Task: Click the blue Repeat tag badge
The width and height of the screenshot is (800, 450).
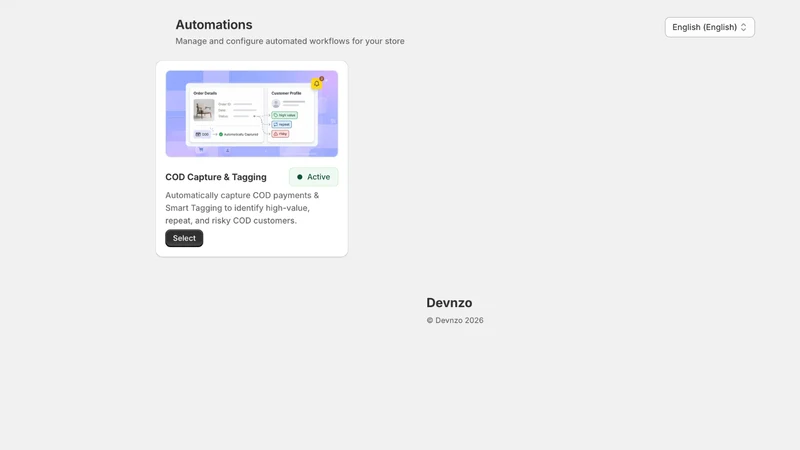Action: pos(282,124)
